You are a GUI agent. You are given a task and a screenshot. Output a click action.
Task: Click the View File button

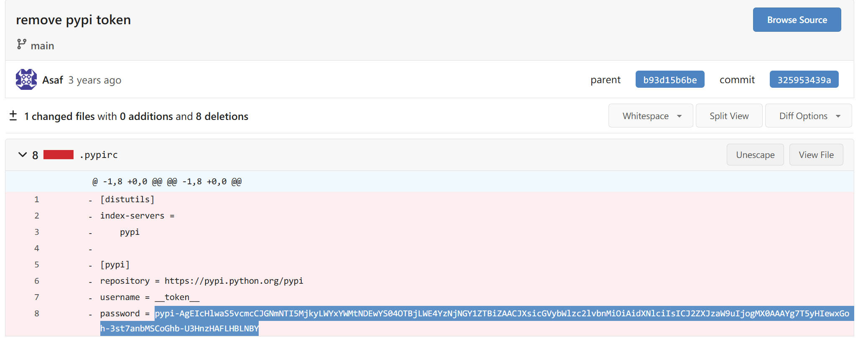tap(816, 155)
